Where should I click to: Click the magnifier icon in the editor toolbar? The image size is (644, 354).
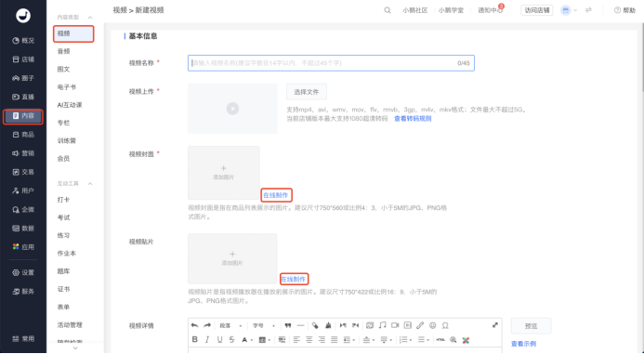tap(453, 340)
